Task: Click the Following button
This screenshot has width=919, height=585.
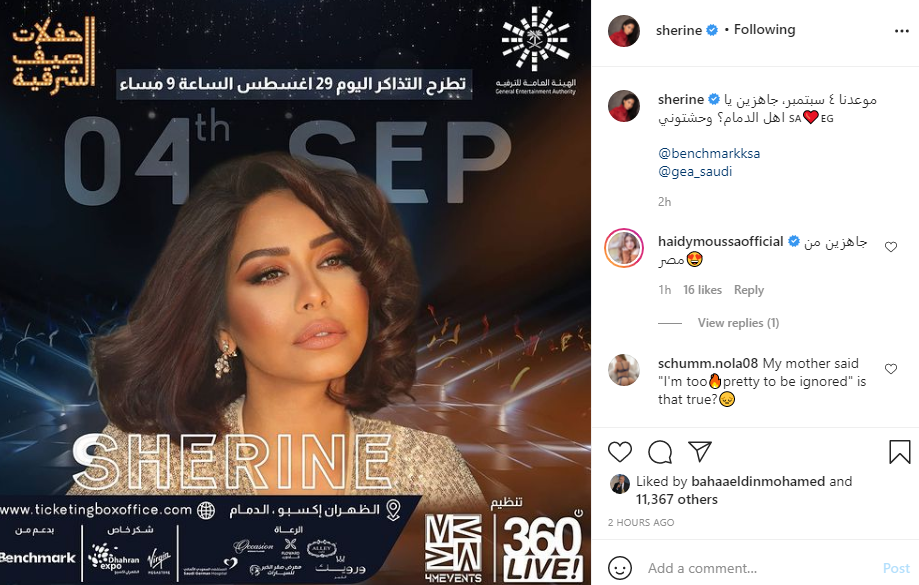Action: (764, 29)
